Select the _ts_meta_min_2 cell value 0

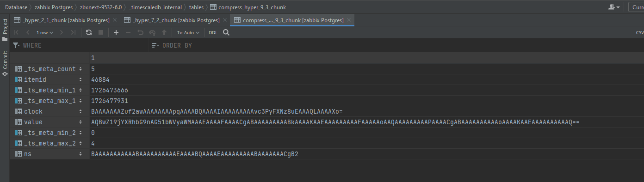pos(367,133)
